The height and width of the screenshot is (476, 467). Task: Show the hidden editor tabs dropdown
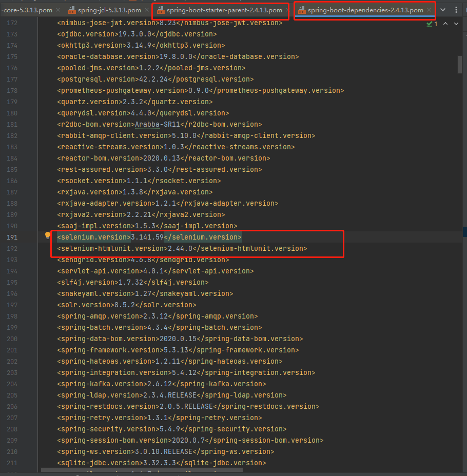[443, 10]
